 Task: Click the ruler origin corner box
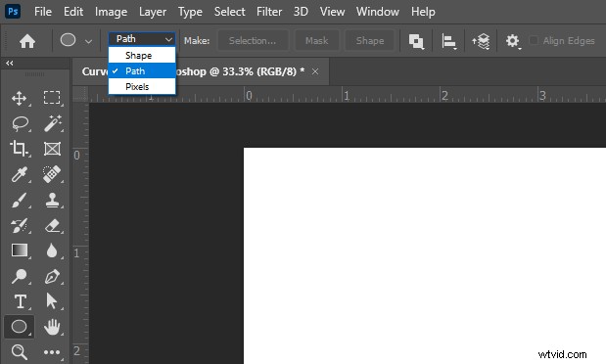[x=80, y=94]
